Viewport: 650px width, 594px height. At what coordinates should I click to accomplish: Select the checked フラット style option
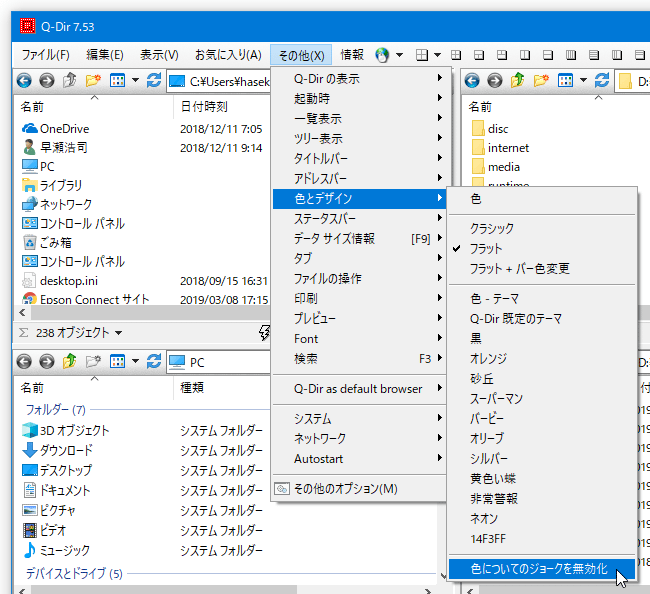(x=542, y=249)
